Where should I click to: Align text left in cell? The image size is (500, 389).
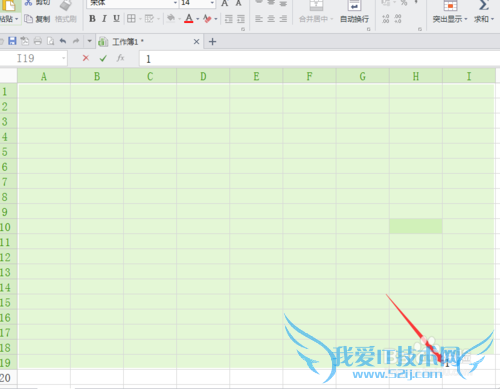click(x=259, y=19)
